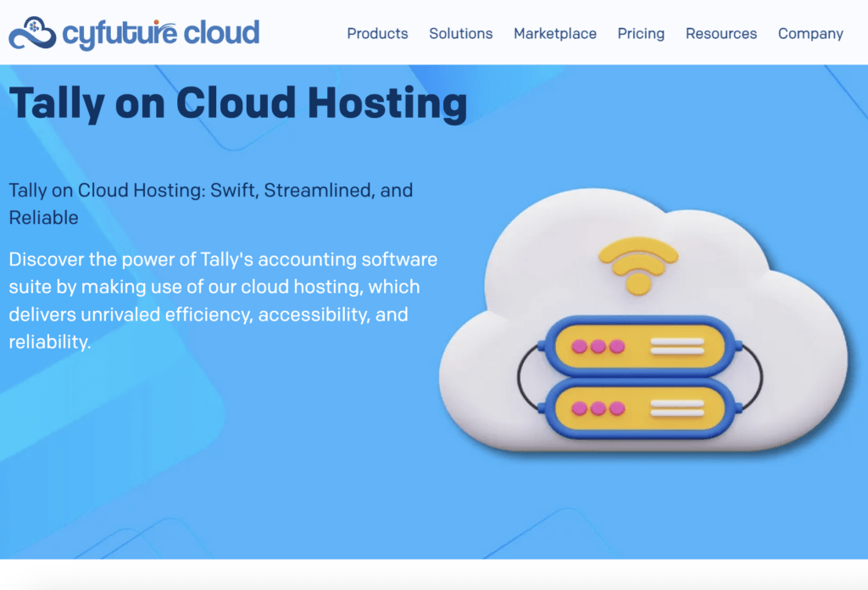Open the Company menu
The width and height of the screenshot is (868, 590).
point(810,34)
